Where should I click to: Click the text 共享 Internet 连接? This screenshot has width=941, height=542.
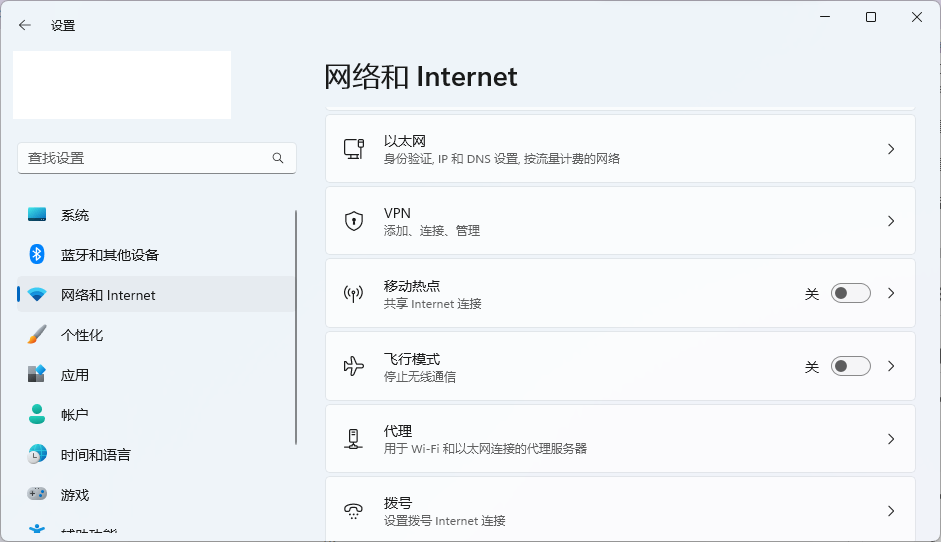point(432,304)
